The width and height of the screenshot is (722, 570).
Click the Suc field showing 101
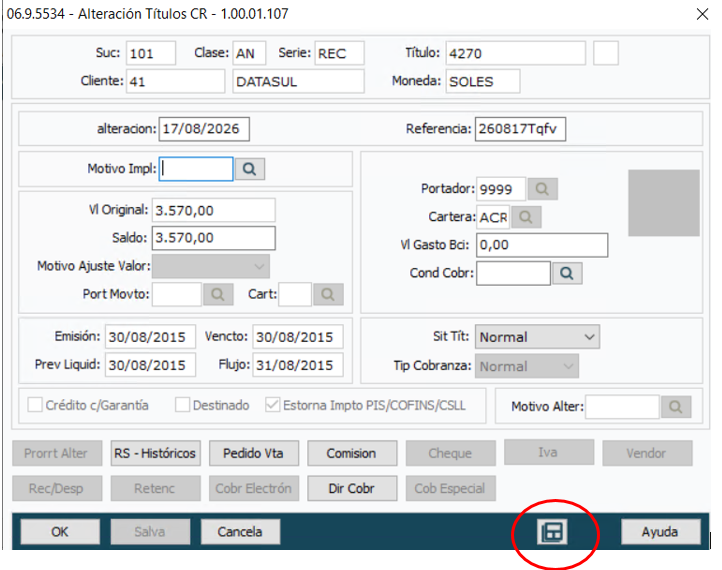pos(151,53)
